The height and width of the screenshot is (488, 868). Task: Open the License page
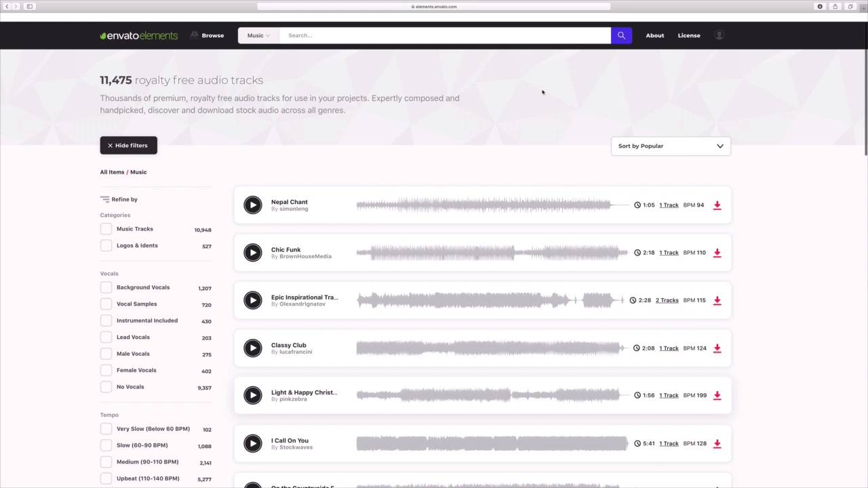point(689,35)
